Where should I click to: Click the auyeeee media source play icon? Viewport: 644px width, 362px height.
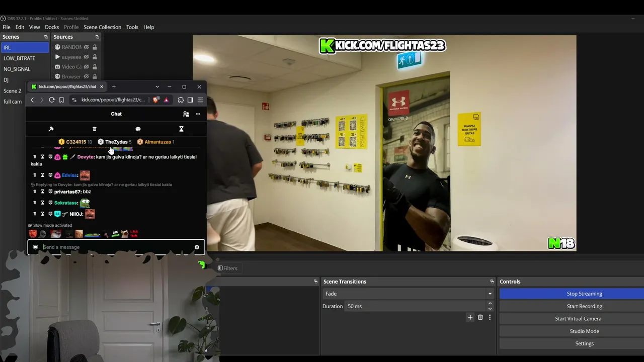(x=57, y=57)
